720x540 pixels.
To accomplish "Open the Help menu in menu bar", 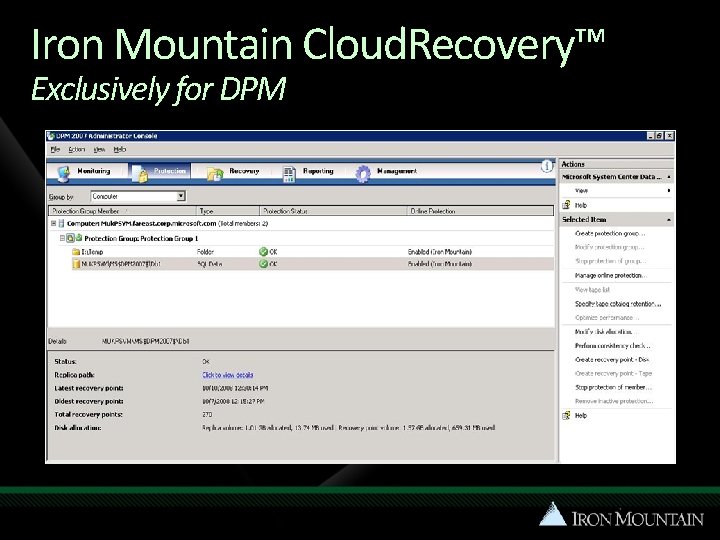I will pos(120,149).
